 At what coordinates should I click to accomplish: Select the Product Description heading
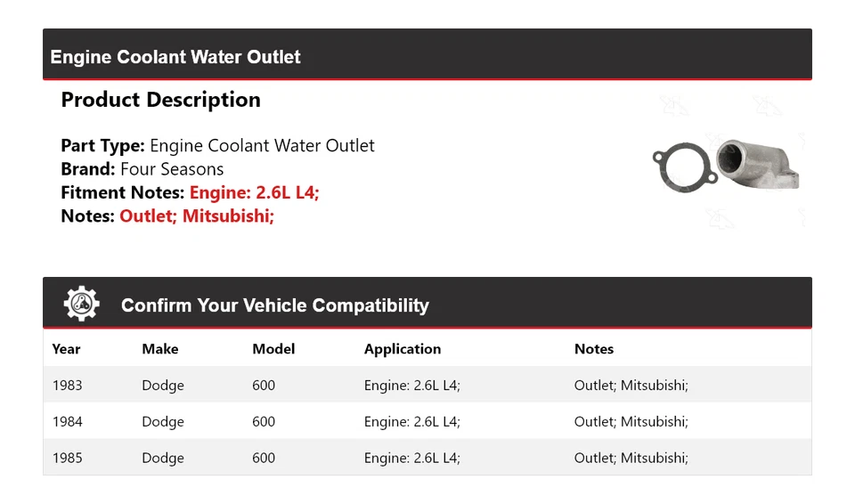pos(160,100)
